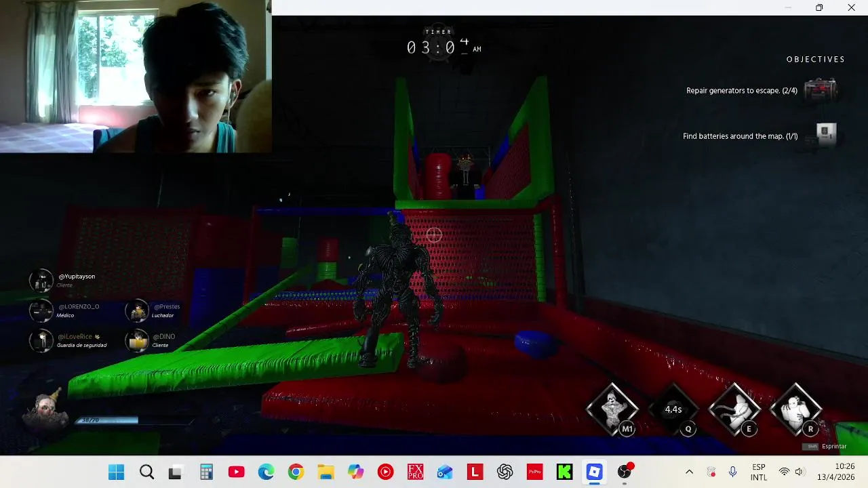Activate the M1 clown attack ability
The height and width of the screenshot is (488, 868).
(x=612, y=409)
